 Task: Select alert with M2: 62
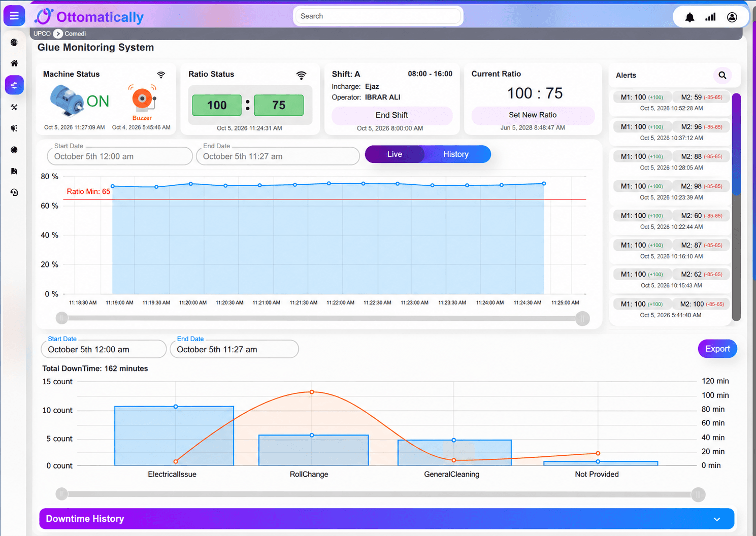[671, 279]
